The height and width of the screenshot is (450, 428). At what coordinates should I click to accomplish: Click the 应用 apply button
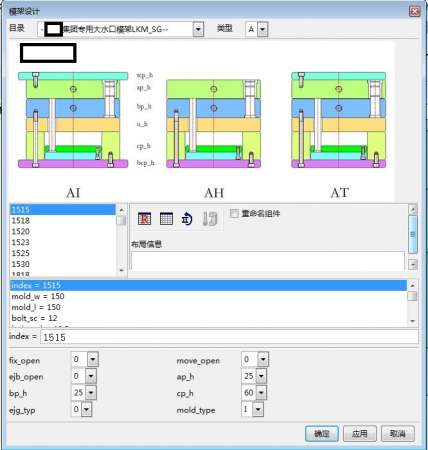(x=360, y=434)
